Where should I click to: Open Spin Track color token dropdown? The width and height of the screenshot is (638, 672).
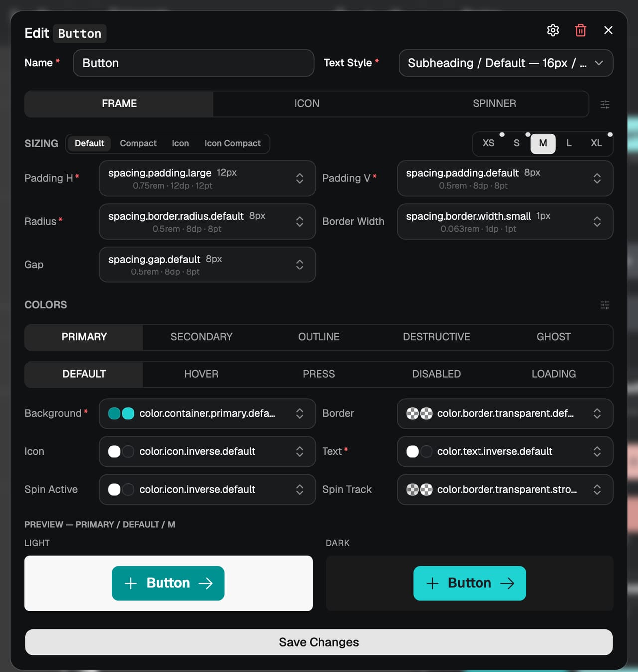click(505, 489)
